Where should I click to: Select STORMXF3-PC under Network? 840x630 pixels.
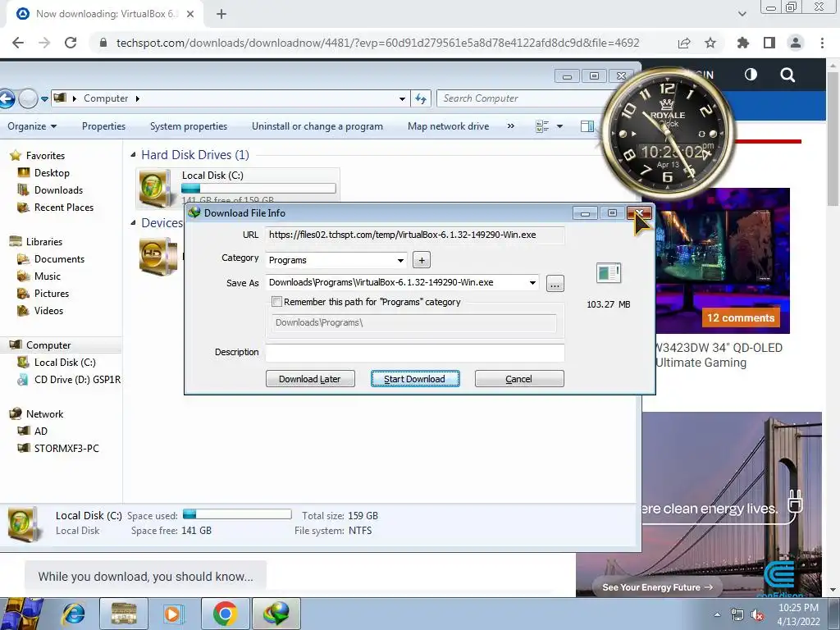[x=66, y=448]
